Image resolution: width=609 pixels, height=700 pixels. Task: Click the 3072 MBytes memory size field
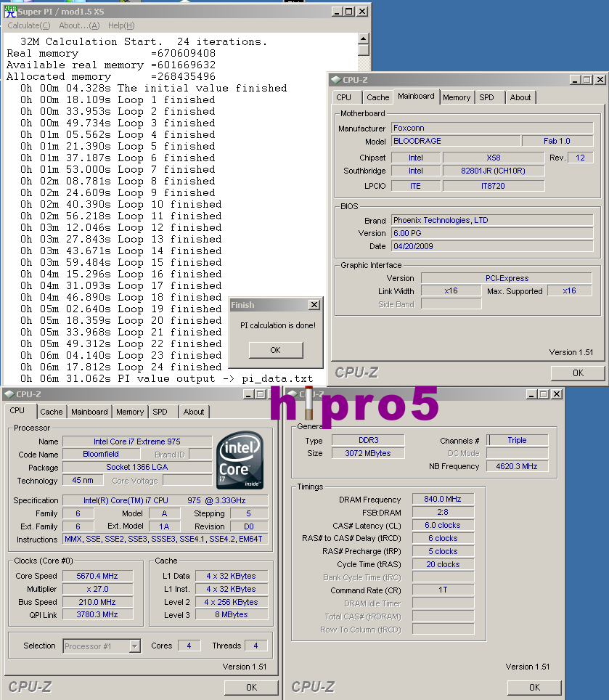point(368,453)
